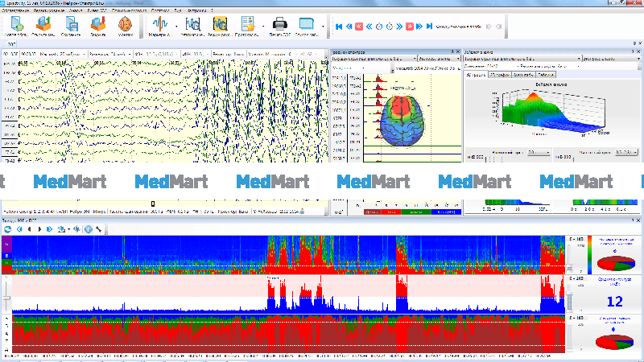This screenshot has width=644, height=362.
Task: Close the mapping panel
Action: (638, 51)
